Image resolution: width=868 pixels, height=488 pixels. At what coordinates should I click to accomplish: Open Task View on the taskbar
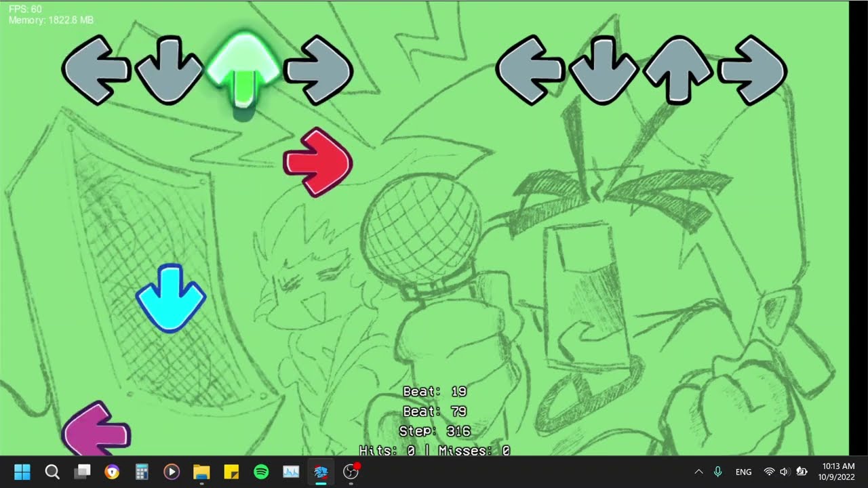click(82, 472)
